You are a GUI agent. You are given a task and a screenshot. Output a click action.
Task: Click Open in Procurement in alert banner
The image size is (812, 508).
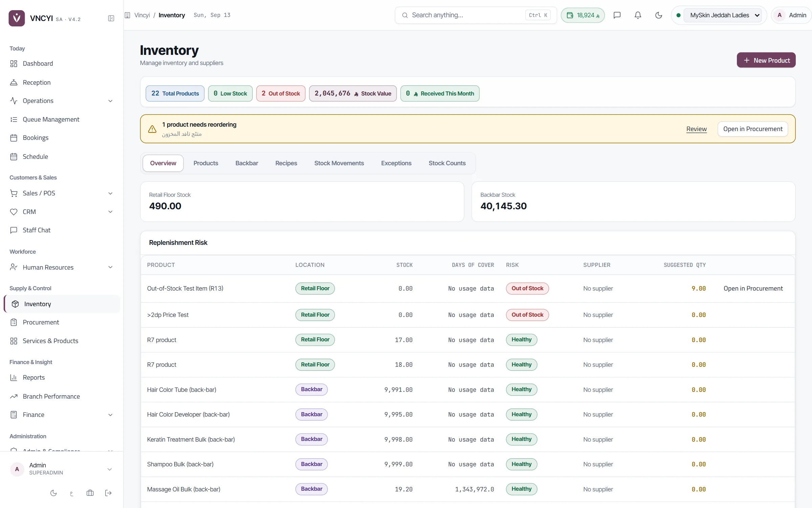pyautogui.click(x=753, y=129)
